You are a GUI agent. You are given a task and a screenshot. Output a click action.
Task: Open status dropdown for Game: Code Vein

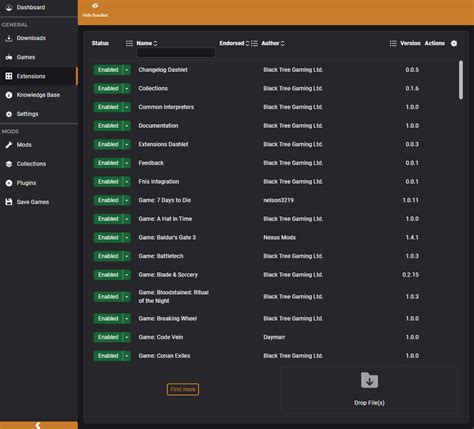point(127,337)
